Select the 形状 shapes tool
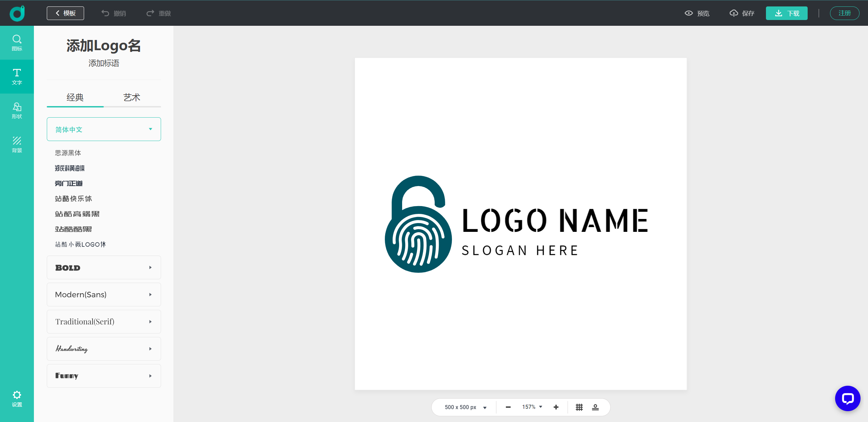The height and width of the screenshot is (422, 868). coord(17,110)
